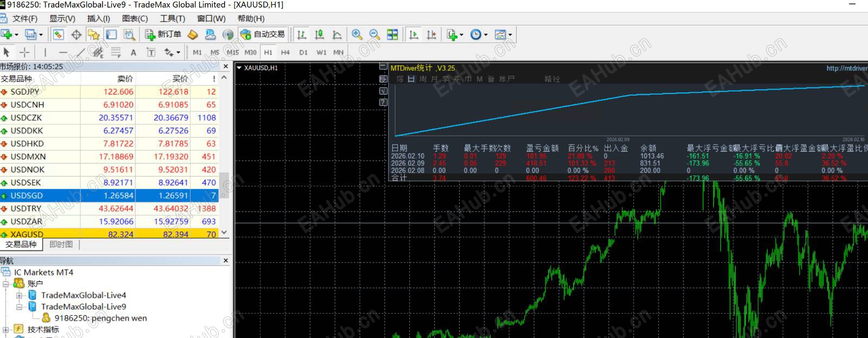Toggle chart auto scroll
The height and width of the screenshot is (338, 868).
(414, 35)
